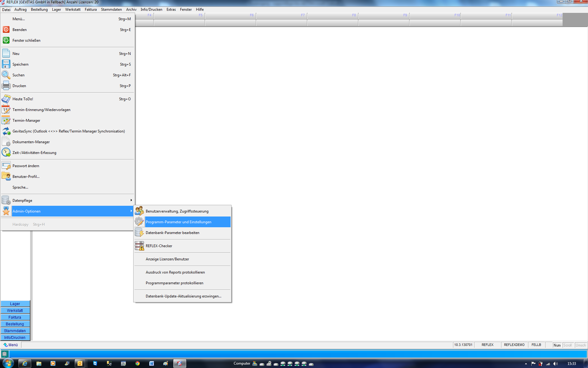Click the Admin-Optionen star icon

(x=6, y=211)
